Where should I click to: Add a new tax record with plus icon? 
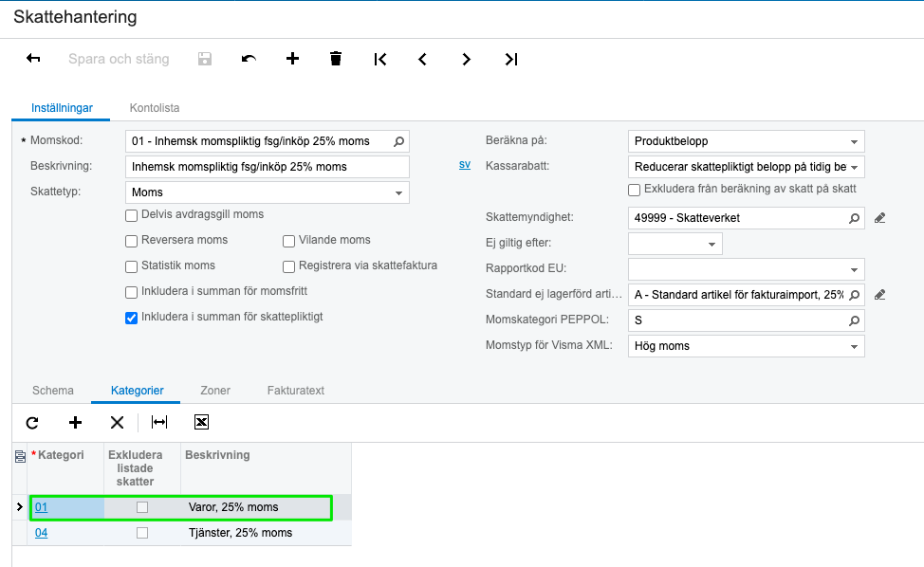click(292, 58)
